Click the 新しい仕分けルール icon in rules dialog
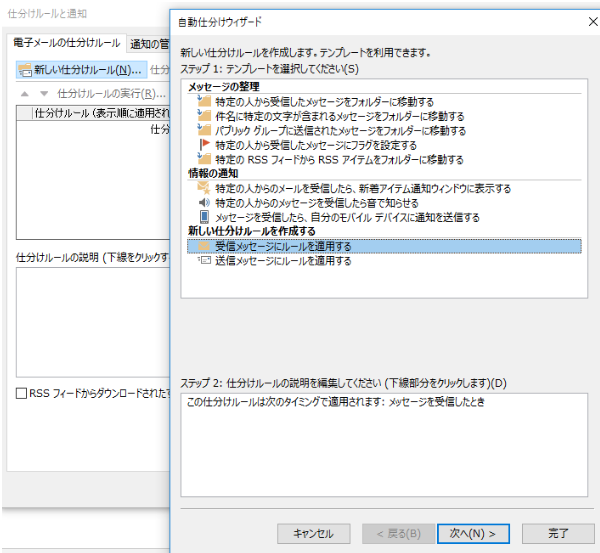The width and height of the screenshot is (600, 553). pyautogui.click(x=25, y=70)
